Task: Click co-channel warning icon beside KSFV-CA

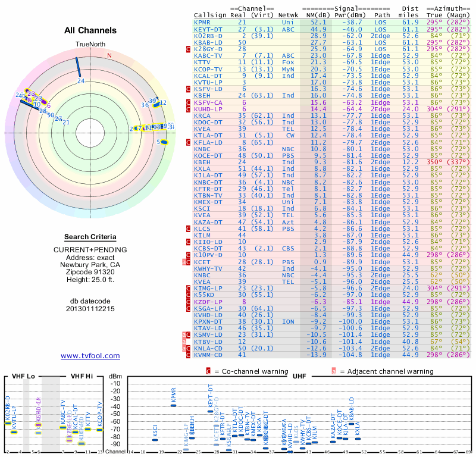Action: point(188,102)
